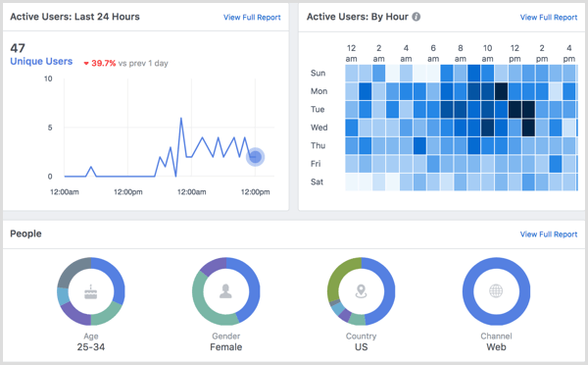Click the globe icon in the Channel donut
The height and width of the screenshot is (365, 588).
click(x=496, y=290)
